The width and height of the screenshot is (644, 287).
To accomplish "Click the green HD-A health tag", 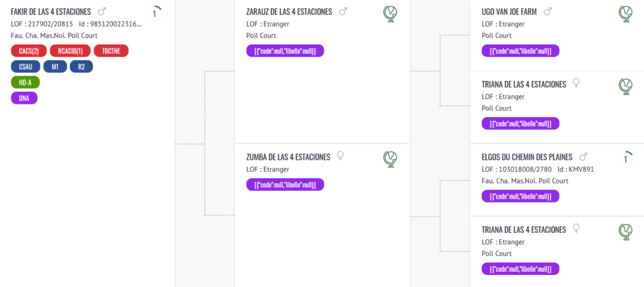I will 25,82.
